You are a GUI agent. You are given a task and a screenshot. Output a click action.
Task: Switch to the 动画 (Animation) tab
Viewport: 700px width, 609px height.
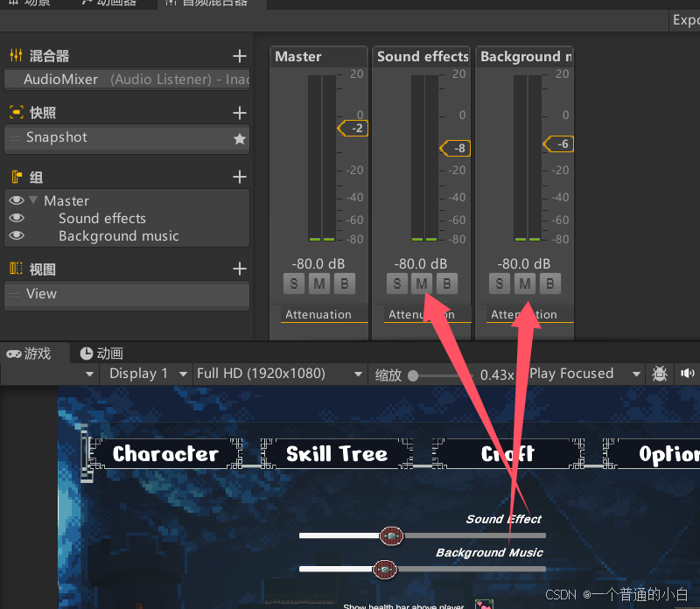coord(101,353)
